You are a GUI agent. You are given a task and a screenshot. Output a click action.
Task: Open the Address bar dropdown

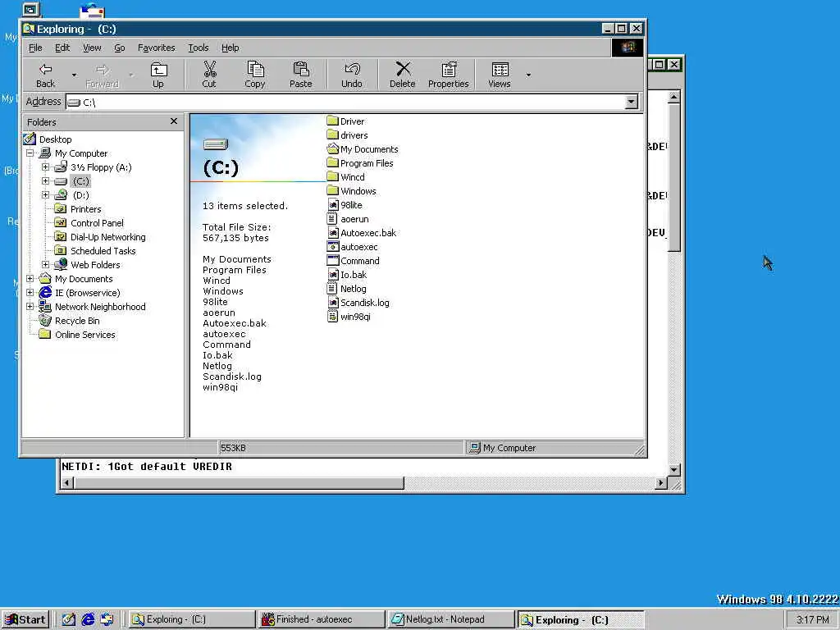point(632,102)
